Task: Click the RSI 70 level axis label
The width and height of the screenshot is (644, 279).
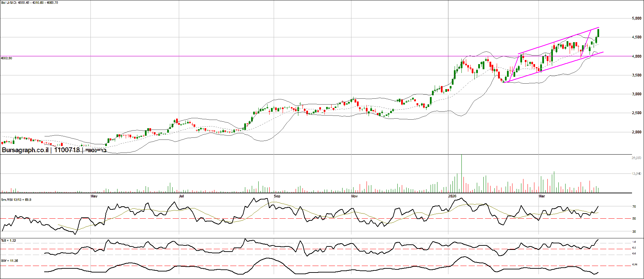Action: 634,207
